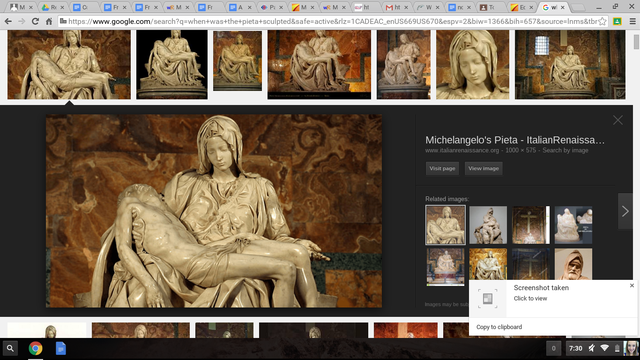This screenshot has width=640, height=360.
Task: Click the green extension icon beside the menu
Action: click(617, 21)
